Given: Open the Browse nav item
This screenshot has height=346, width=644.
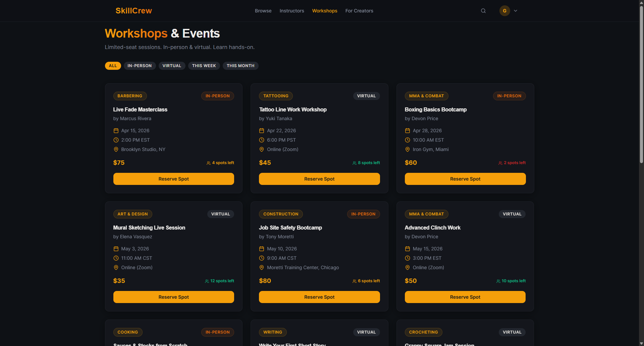Looking at the screenshot, I should pos(263,11).
